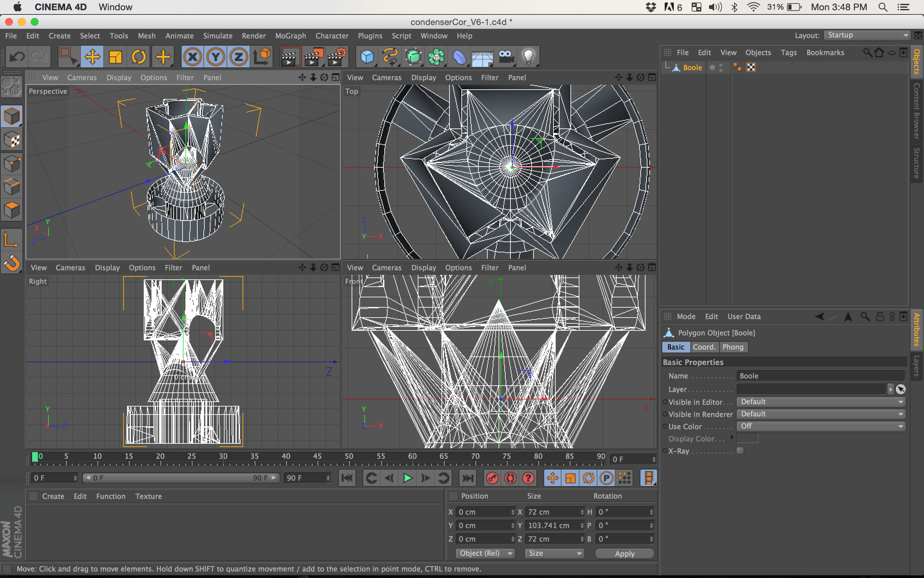924x578 pixels.
Task: Open the Tags menu in Objects panel
Action: click(x=789, y=52)
